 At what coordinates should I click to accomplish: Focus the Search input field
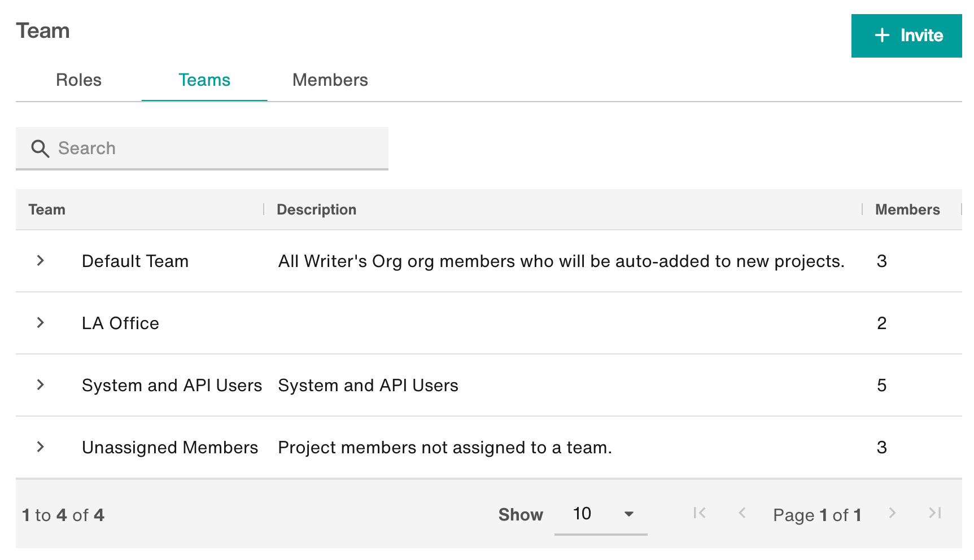[202, 148]
